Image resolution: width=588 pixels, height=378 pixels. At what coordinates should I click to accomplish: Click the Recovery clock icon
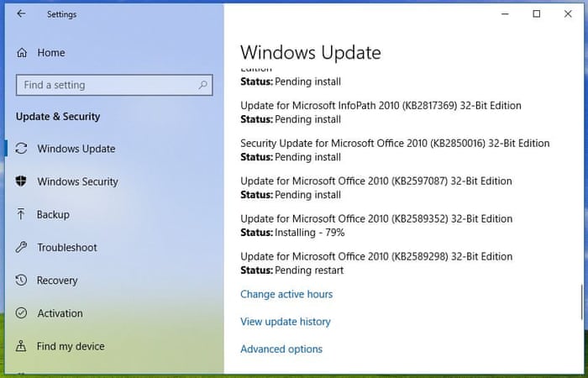22,281
